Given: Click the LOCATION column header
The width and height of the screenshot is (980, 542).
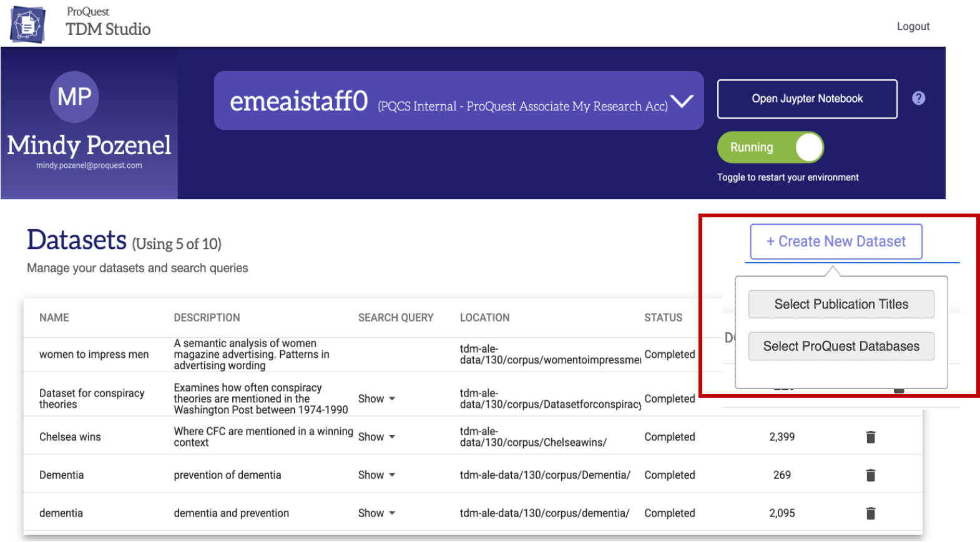Looking at the screenshot, I should coord(485,318).
